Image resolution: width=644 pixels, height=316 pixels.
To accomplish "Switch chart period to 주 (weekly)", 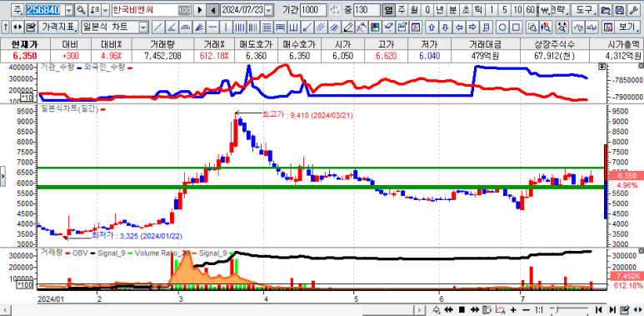I will click(401, 10).
